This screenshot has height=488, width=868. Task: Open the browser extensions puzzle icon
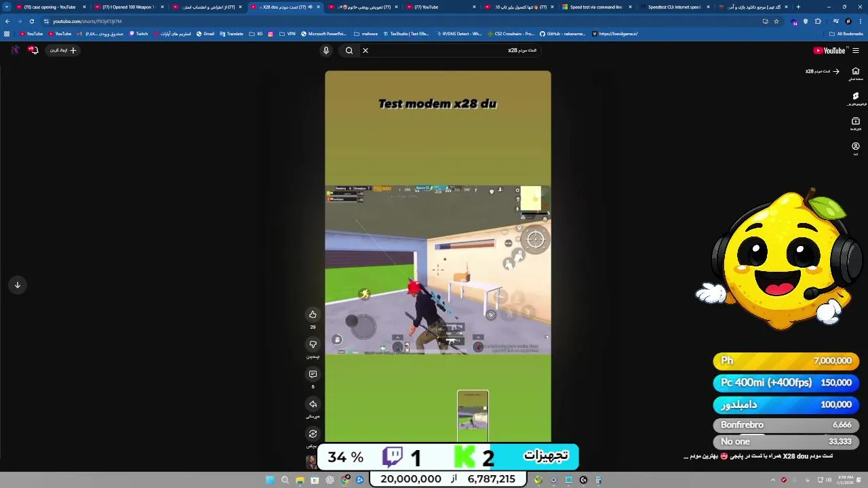(818, 21)
